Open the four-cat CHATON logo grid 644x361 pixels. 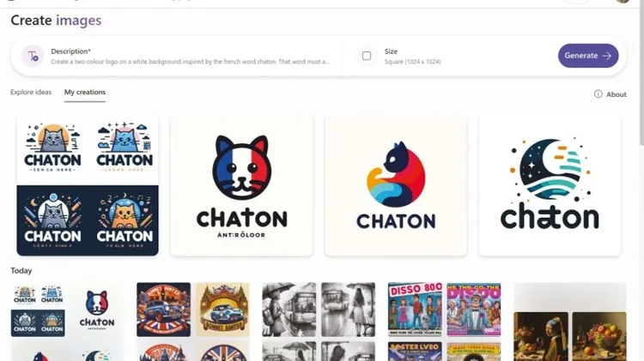88,186
